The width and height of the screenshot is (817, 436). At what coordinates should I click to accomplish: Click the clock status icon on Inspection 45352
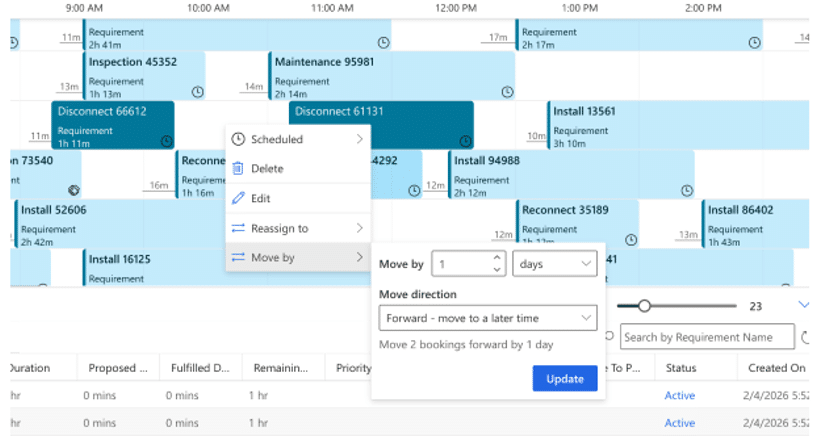pos(197,92)
